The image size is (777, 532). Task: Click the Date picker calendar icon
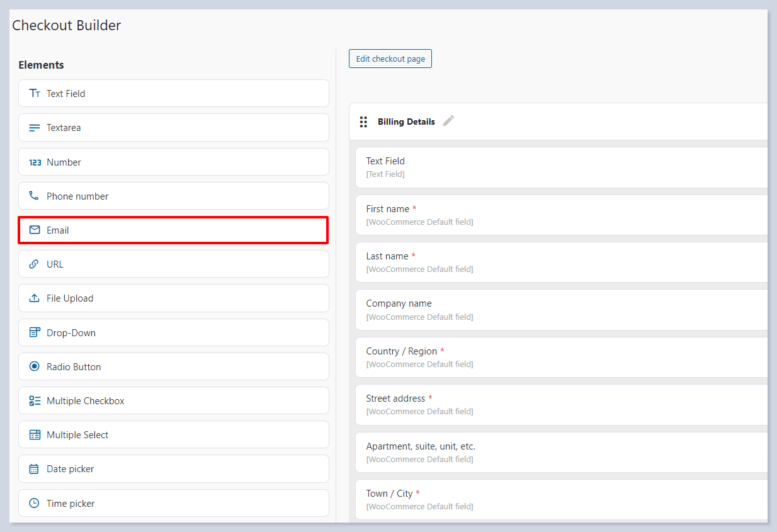pyautogui.click(x=35, y=469)
